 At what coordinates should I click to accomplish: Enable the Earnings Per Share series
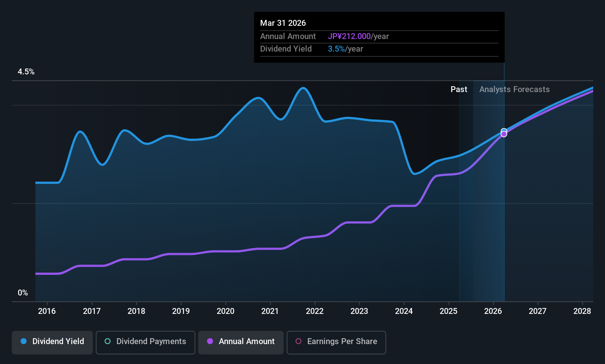click(x=336, y=342)
